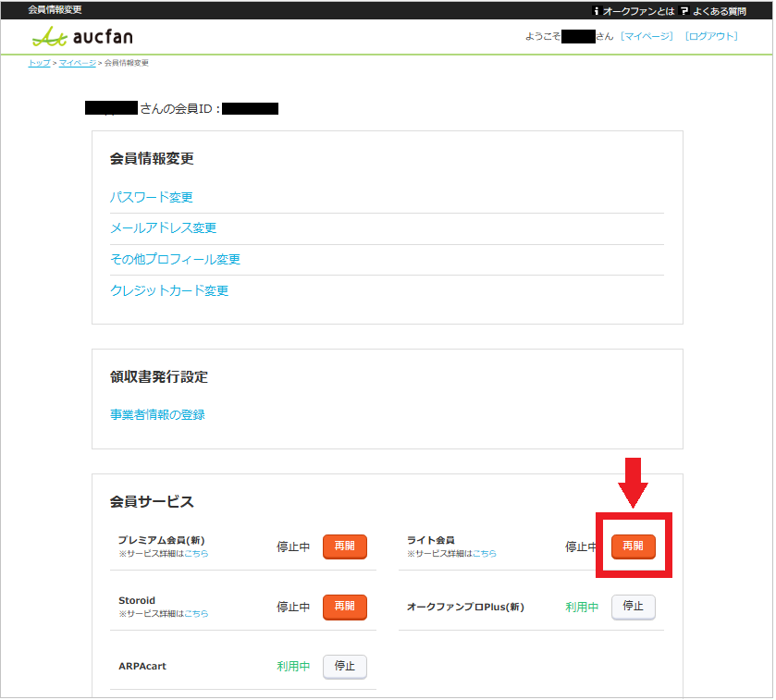
Task: Click the question mark icon beside よくある質問
Action: click(x=685, y=11)
